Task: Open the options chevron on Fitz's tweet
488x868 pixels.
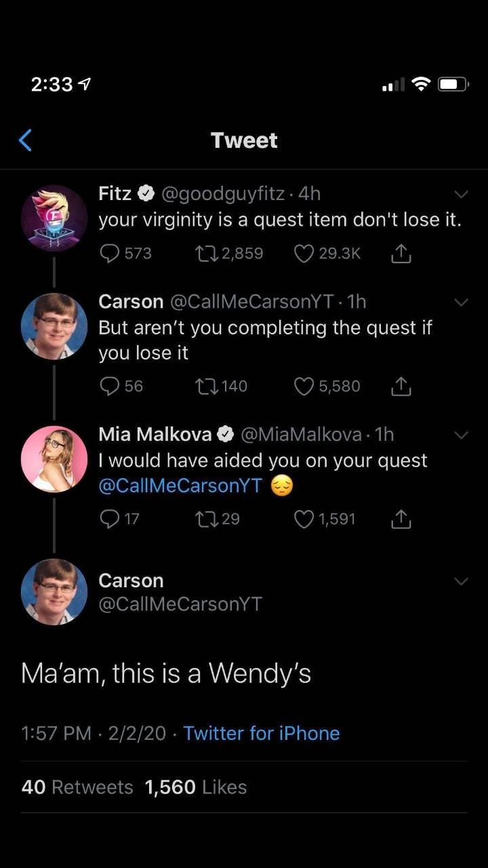Action: coord(462,193)
